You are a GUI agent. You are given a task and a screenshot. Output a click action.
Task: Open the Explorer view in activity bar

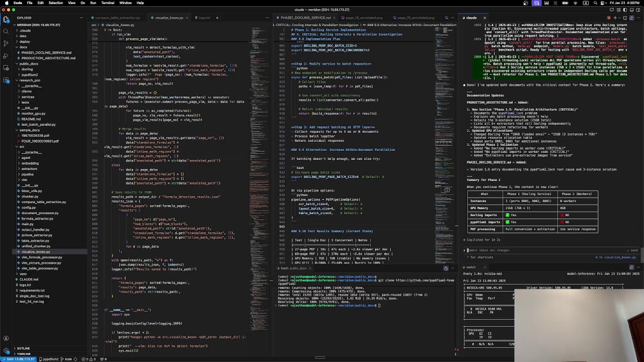click(x=6, y=20)
